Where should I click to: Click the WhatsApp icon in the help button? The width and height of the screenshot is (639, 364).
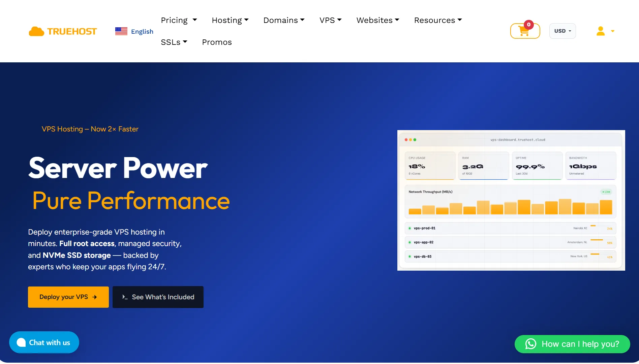[x=531, y=344]
